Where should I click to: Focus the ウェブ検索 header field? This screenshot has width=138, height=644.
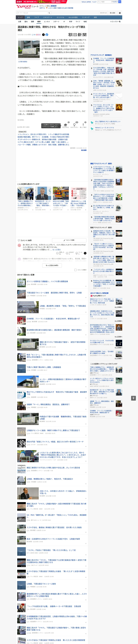(x=104, y=2)
